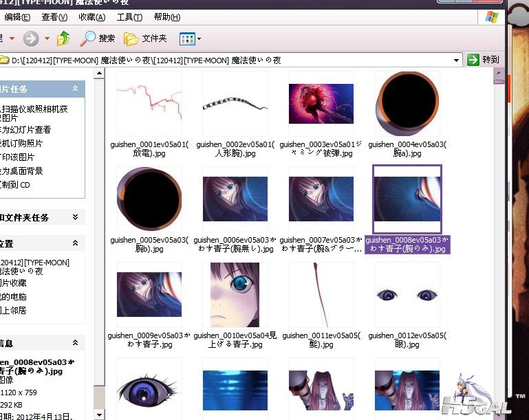Open the TYPE-MOON 魔法使いの夜 parent folder link
529x420 pixels.
[x=34, y=267]
